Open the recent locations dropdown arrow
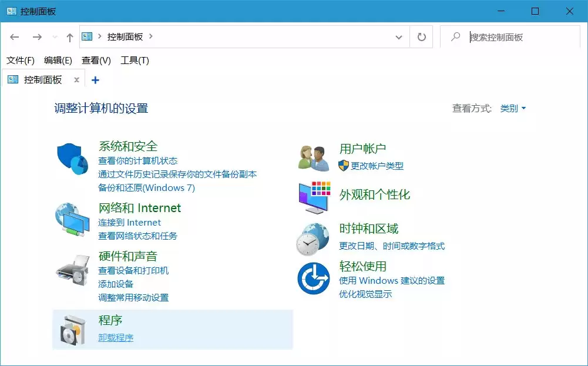Viewport: 588px width, 366px height. (55, 37)
